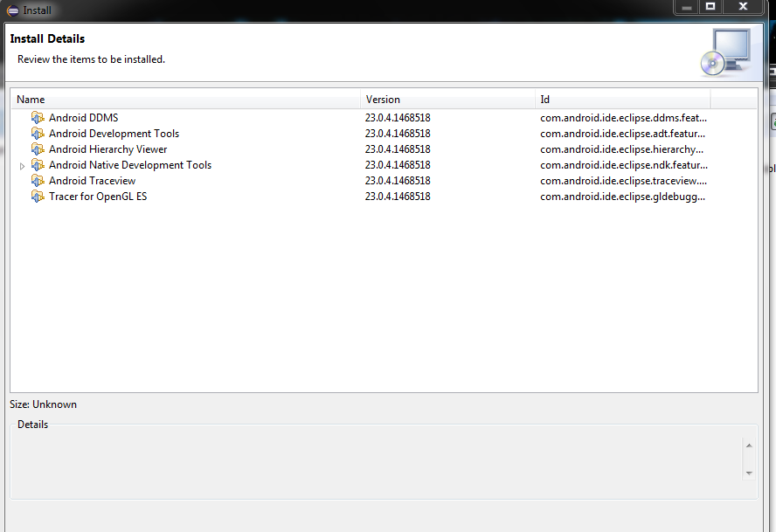Click the Id column header
This screenshot has width=776, height=532.
(x=622, y=100)
